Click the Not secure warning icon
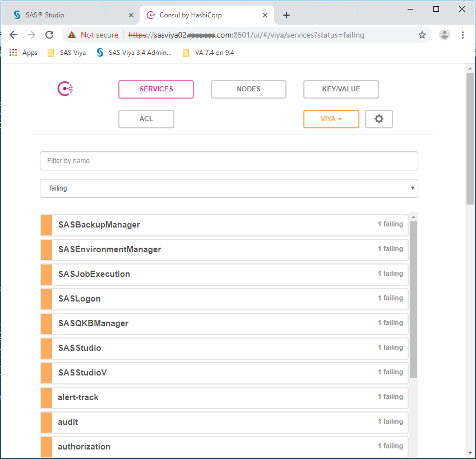The height and width of the screenshot is (459, 476). click(72, 35)
